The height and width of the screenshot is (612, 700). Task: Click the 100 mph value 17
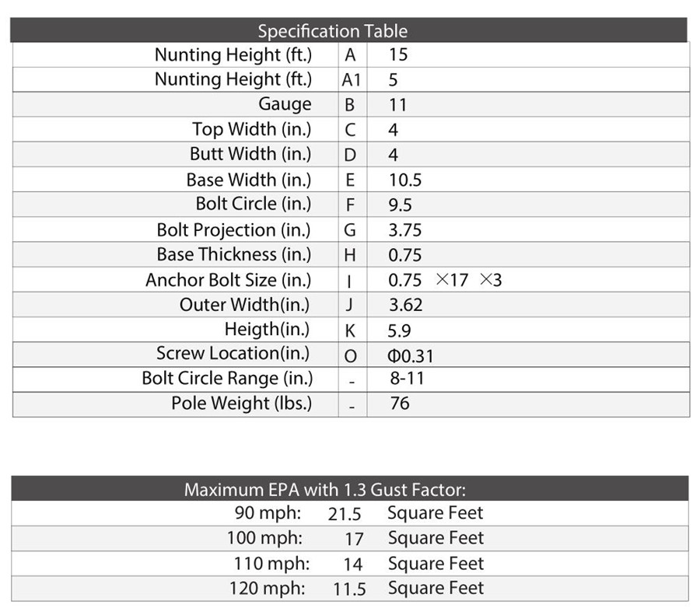click(354, 539)
